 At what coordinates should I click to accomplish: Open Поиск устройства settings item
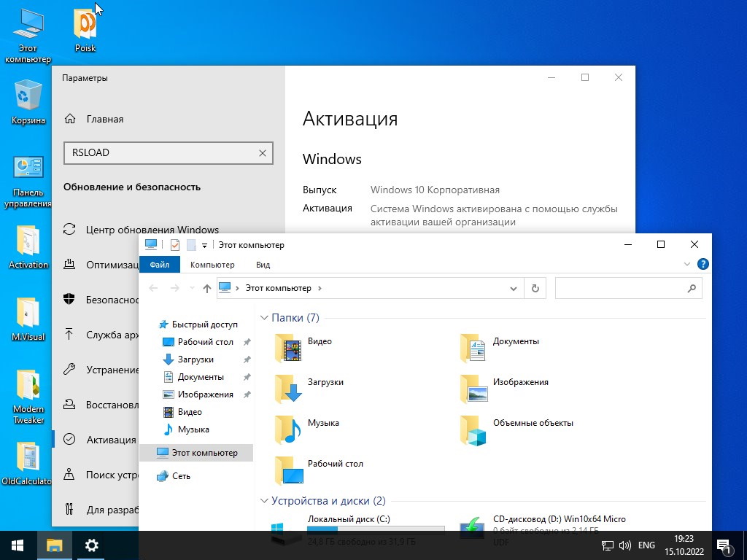[101, 475]
